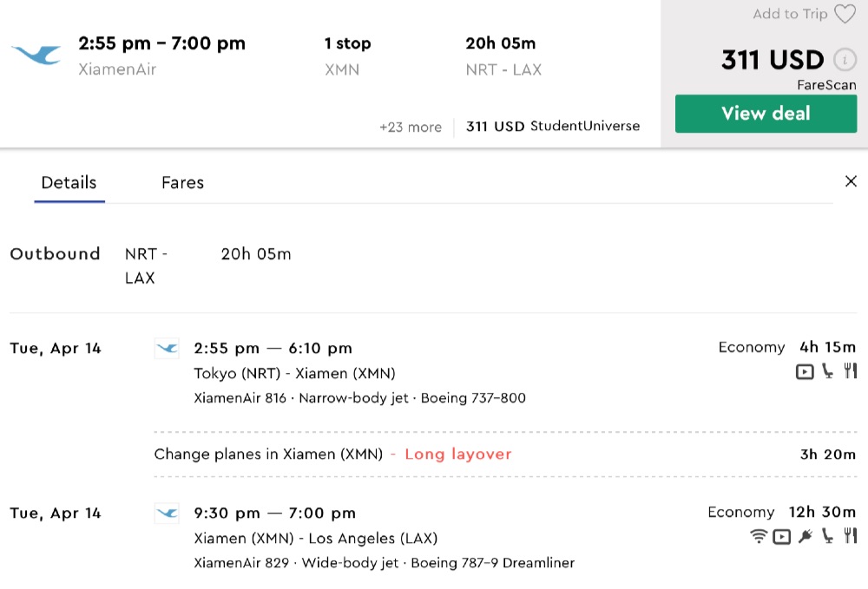Click the meal icon on the Tokyo–Xiamen leg
Image resolution: width=868 pixels, height=589 pixels.
[850, 371]
